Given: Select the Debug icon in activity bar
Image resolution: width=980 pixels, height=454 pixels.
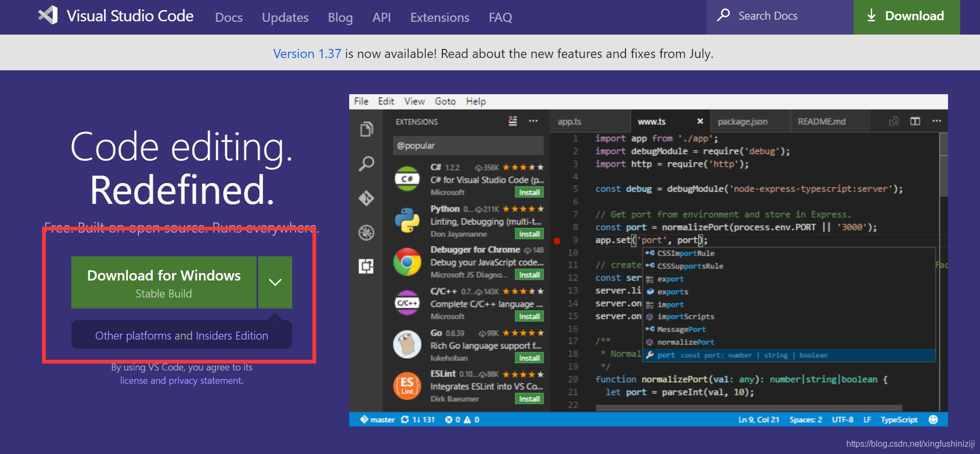Looking at the screenshot, I should [366, 232].
